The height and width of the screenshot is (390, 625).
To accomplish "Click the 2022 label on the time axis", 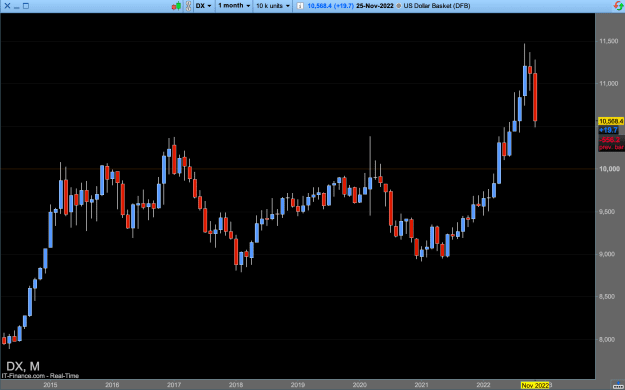I will (483, 385).
